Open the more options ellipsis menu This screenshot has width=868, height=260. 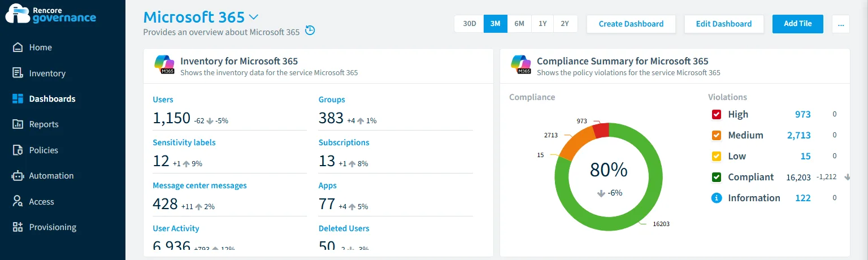point(841,24)
